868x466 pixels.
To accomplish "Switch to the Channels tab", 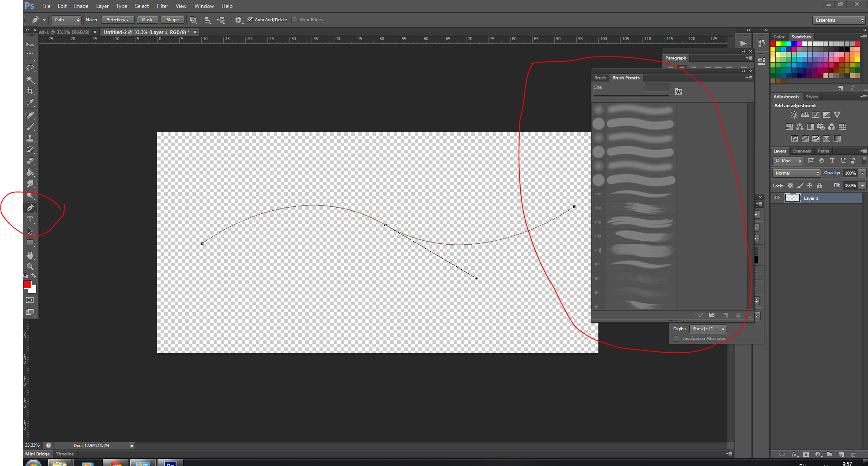I will (801, 151).
